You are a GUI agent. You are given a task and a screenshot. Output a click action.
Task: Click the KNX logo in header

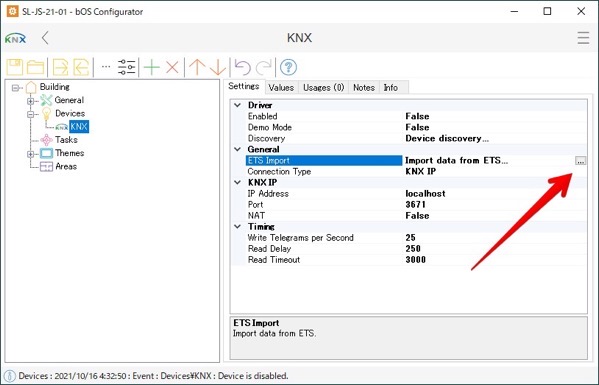tap(16, 39)
